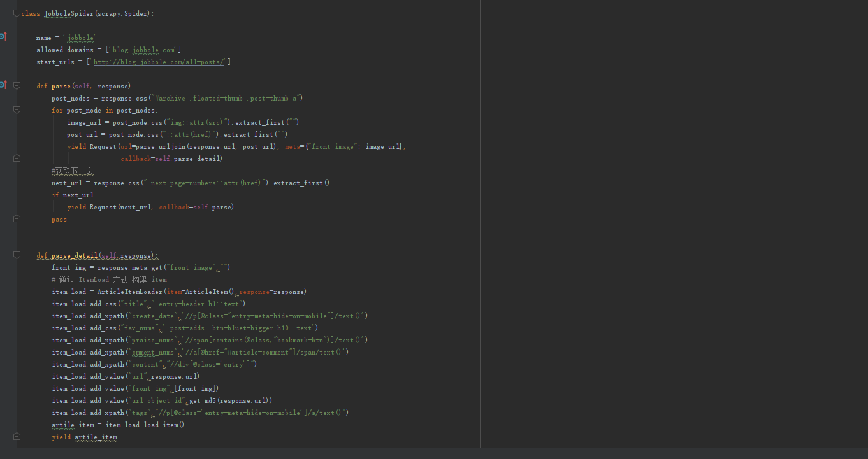
Task: Click fold end marker at callback=self.parse_detail line
Action: [x=17, y=159]
